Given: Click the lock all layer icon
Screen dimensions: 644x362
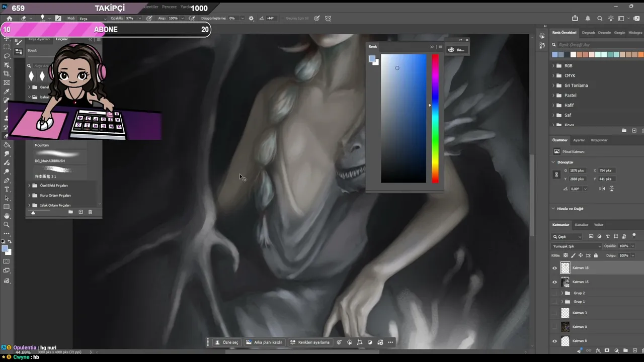Looking at the screenshot, I should (x=596, y=255).
